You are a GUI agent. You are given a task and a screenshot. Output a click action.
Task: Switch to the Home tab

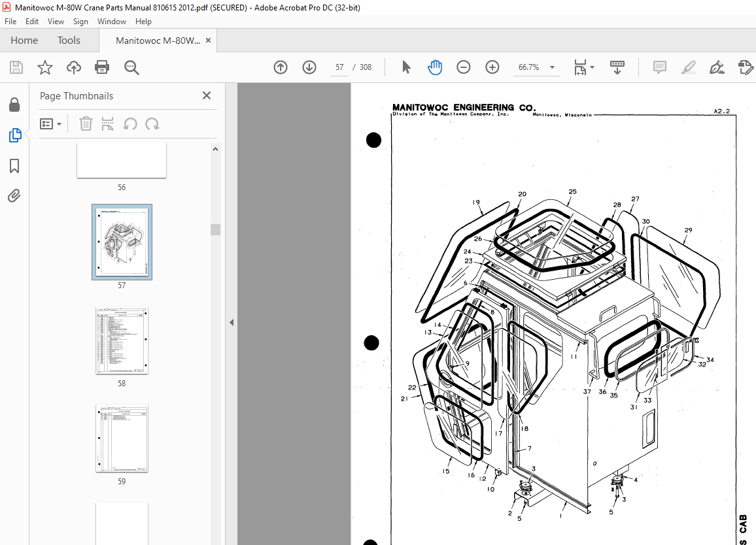coord(24,41)
